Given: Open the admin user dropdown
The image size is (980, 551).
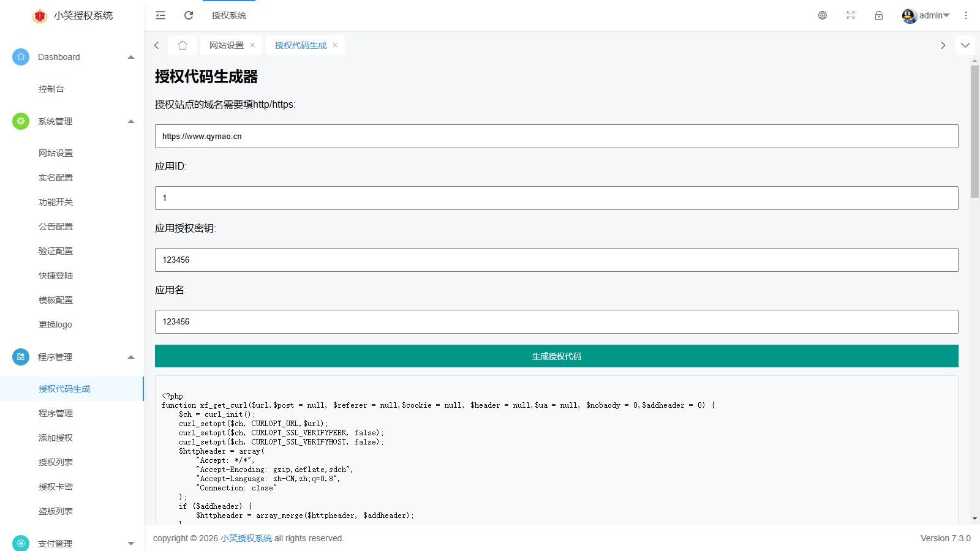Looking at the screenshot, I should pyautogui.click(x=926, y=15).
